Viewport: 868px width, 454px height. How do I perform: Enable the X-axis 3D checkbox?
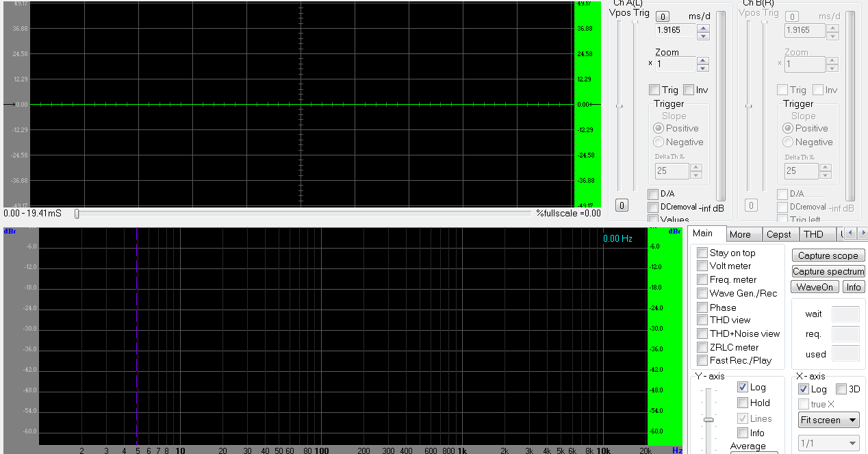click(x=841, y=389)
